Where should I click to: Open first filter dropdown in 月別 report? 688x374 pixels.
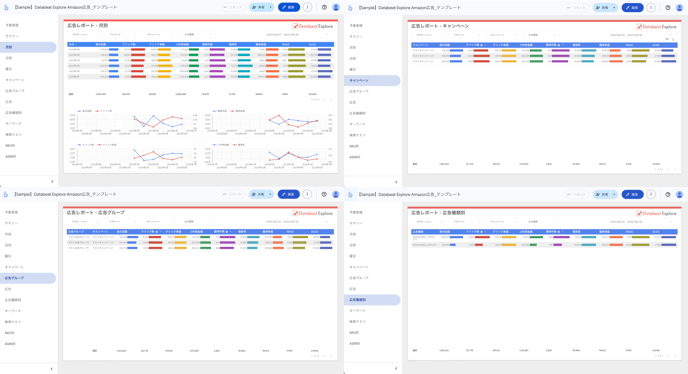click(85, 34)
